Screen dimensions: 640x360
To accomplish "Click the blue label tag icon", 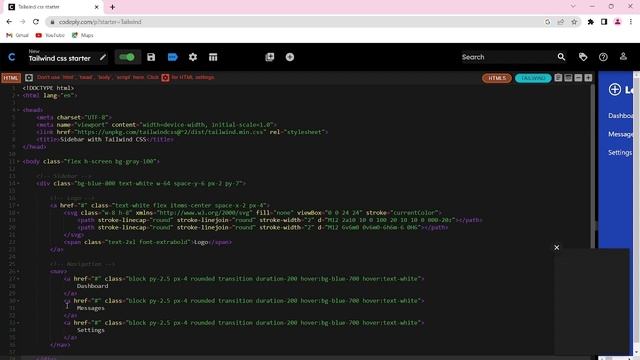I will click(173, 57).
